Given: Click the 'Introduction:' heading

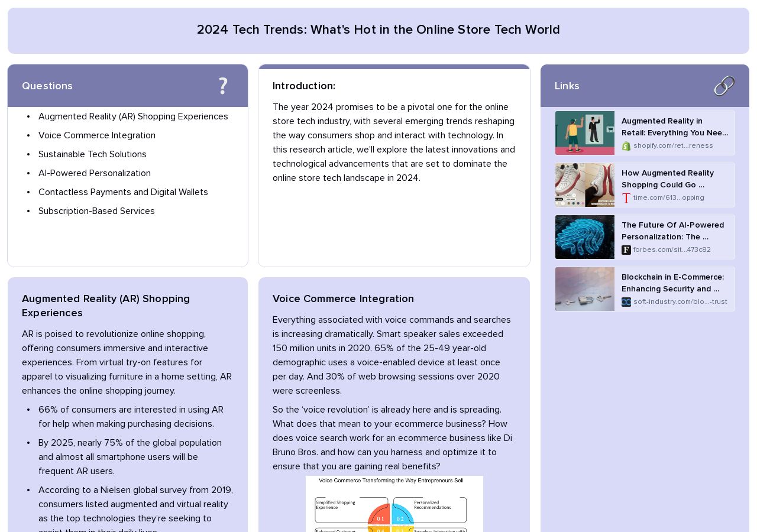Looking at the screenshot, I should (x=304, y=86).
